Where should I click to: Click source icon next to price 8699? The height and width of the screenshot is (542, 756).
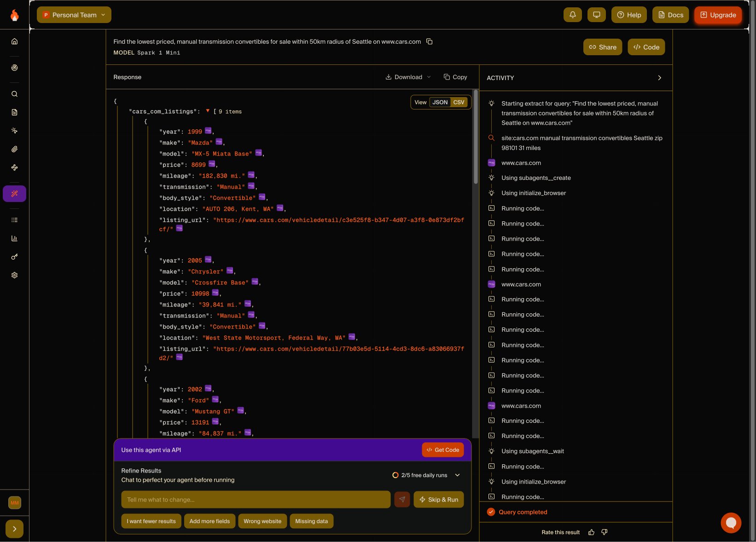[x=212, y=164]
